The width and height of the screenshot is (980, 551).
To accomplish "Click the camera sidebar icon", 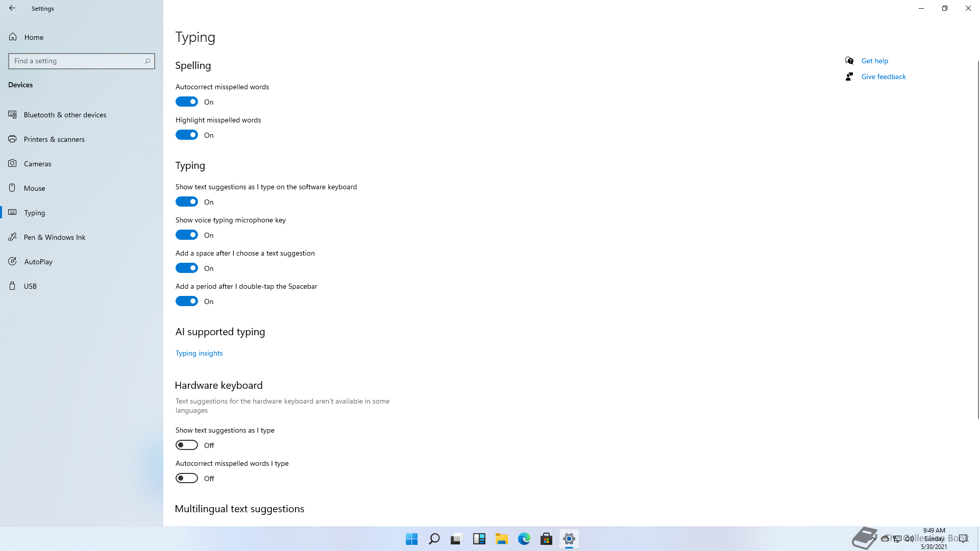I will point(12,163).
